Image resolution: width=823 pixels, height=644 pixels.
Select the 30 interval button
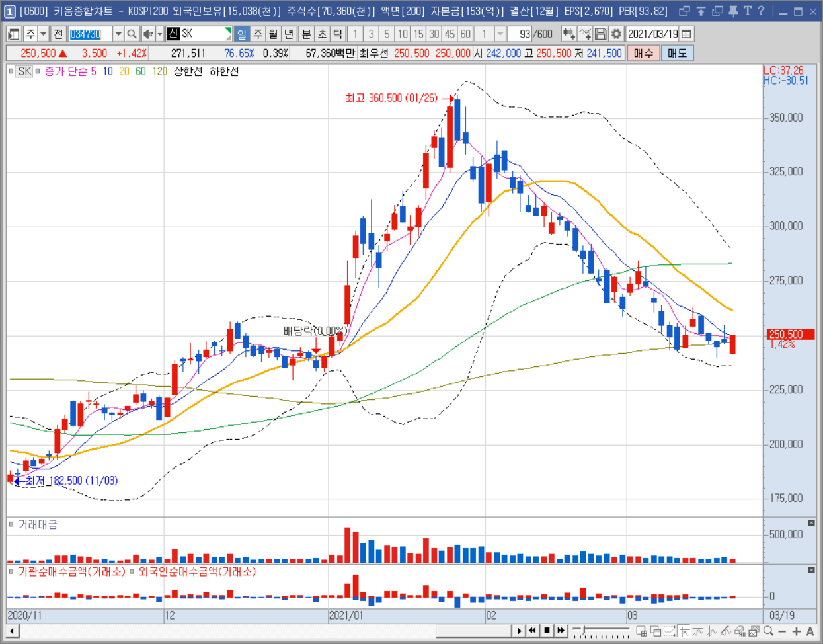click(x=434, y=34)
